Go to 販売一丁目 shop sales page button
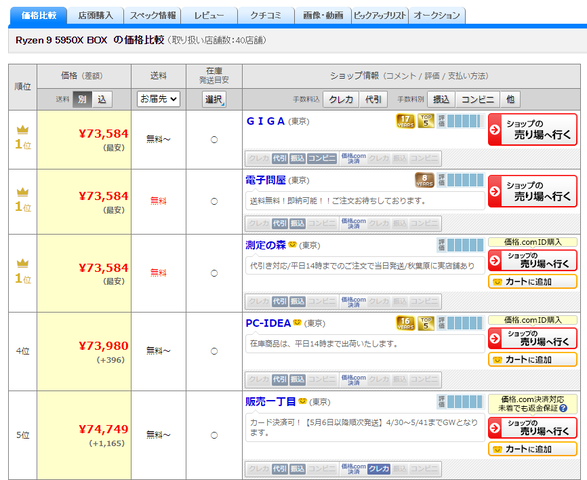587x480 pixels. 532,428
